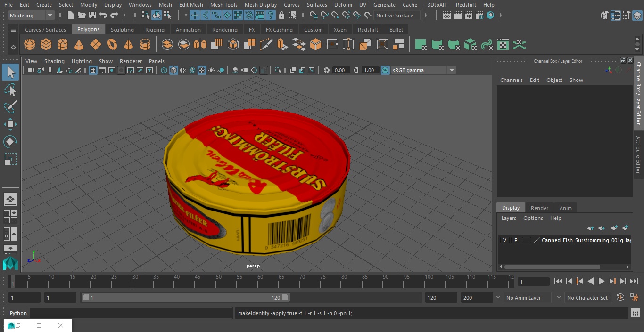Screen dimensions: 644x332
Task: Open the shelf settings gear icon
Action: click(x=13, y=47)
